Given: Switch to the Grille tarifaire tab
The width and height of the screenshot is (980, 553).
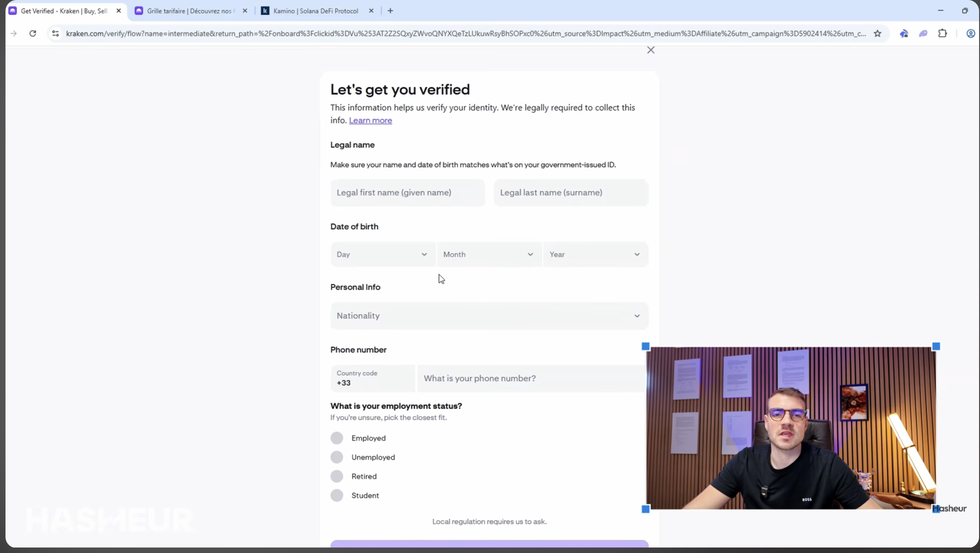Looking at the screenshot, I should click(x=190, y=11).
